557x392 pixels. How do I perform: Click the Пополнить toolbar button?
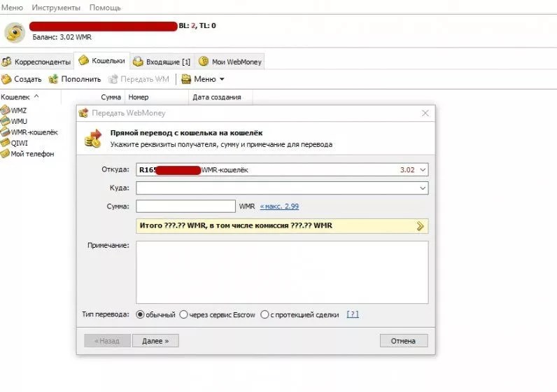coord(75,79)
